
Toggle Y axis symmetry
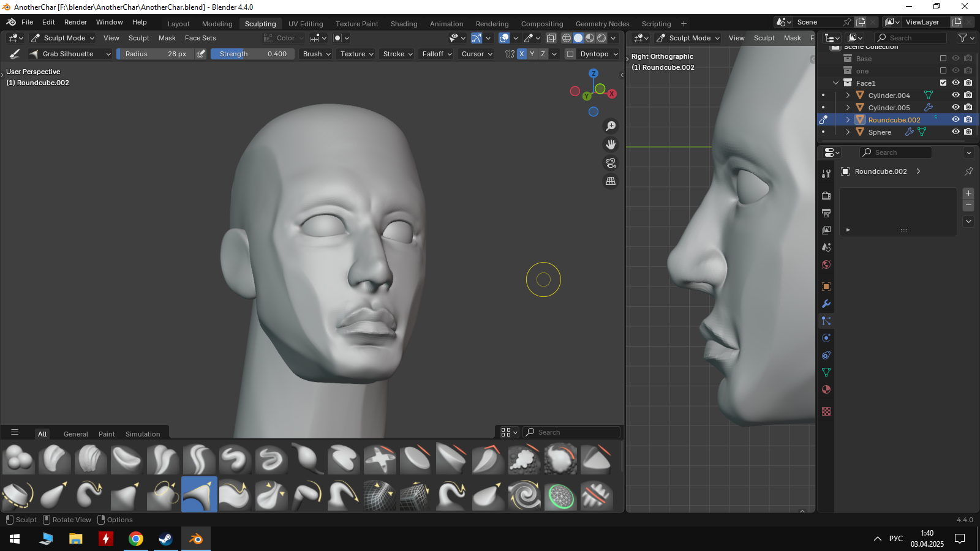pyautogui.click(x=532, y=54)
